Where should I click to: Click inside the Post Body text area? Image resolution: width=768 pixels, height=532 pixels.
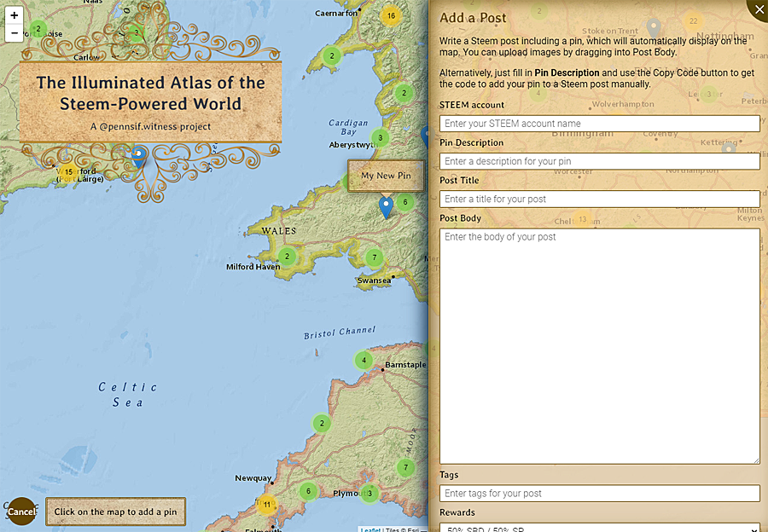coord(600,346)
